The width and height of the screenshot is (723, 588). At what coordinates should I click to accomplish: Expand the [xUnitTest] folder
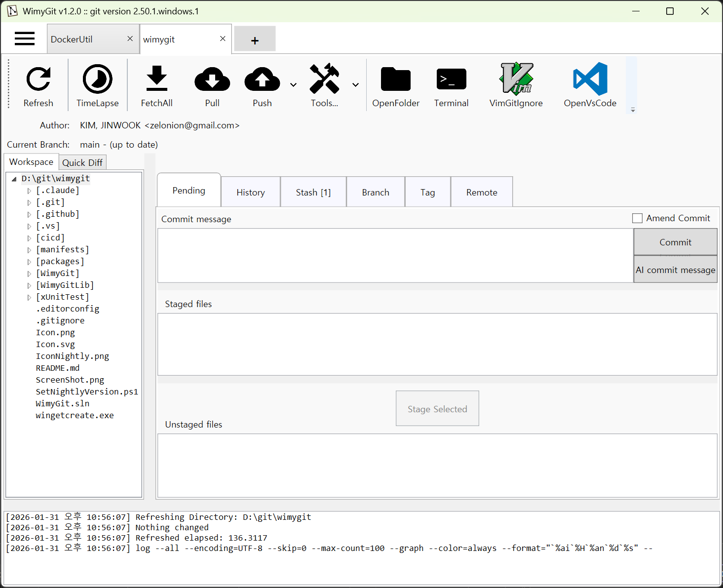point(29,297)
